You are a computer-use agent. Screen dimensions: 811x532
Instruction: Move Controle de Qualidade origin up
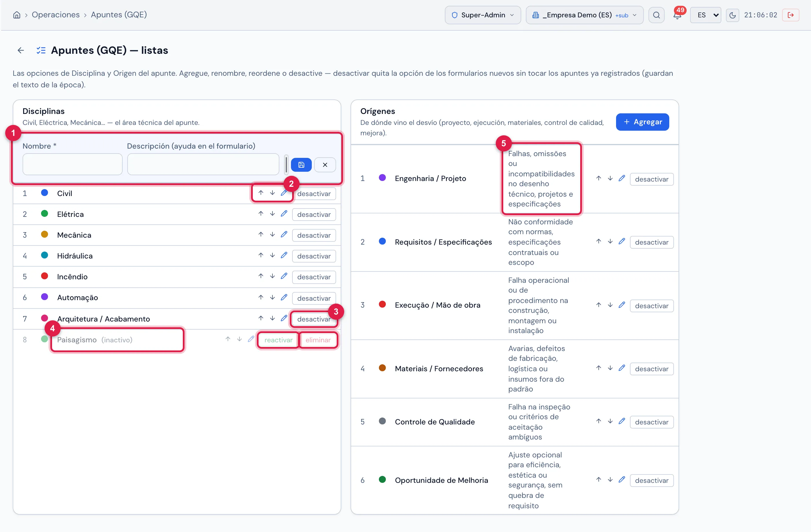click(598, 421)
